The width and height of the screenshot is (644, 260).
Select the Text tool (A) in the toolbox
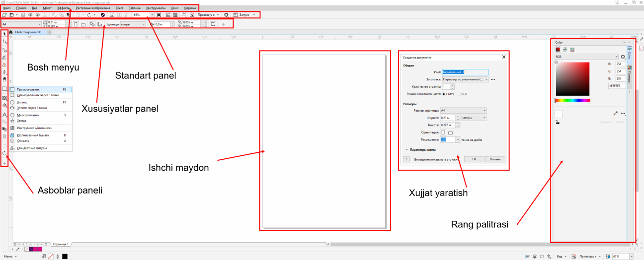[x=4, y=114]
